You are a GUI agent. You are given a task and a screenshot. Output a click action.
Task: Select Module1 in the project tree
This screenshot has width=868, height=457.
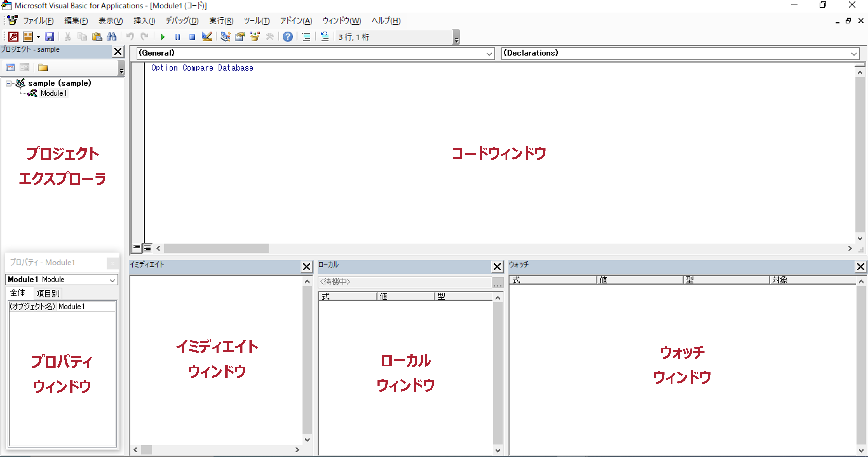(54, 93)
